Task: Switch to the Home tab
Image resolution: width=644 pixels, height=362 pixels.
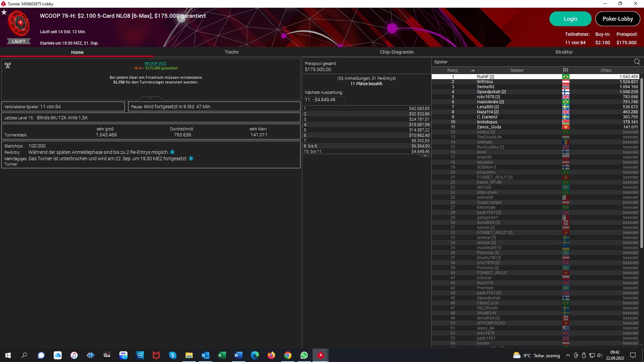Action: pyautogui.click(x=77, y=52)
